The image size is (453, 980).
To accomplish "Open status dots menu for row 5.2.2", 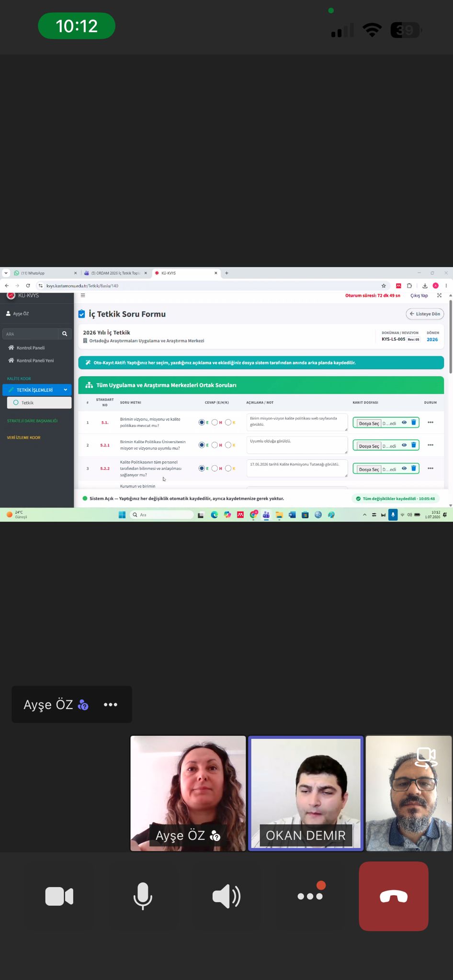I will [430, 468].
